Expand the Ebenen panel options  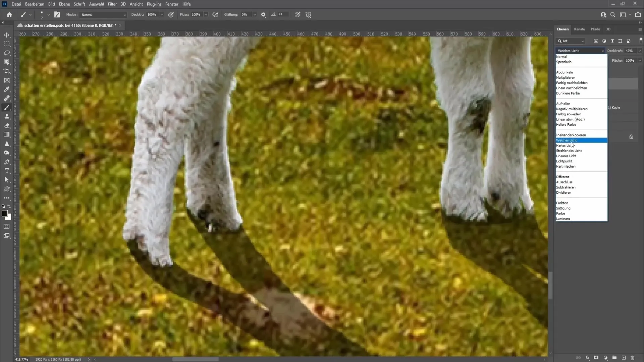640,29
